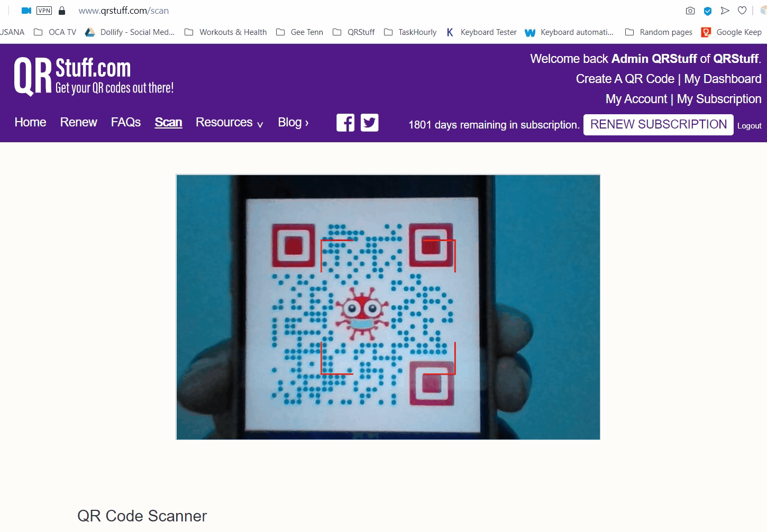767x532 pixels.
Task: Open the Facebook icon link
Action: [x=345, y=123]
